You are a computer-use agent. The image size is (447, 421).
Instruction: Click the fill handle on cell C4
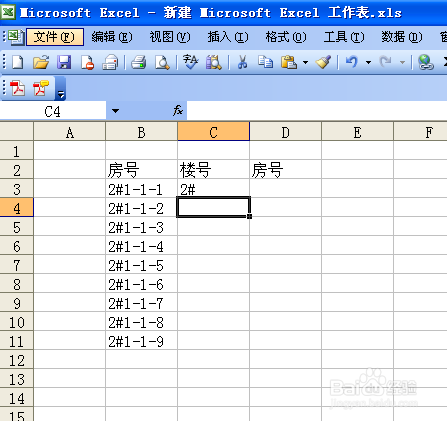250,216
